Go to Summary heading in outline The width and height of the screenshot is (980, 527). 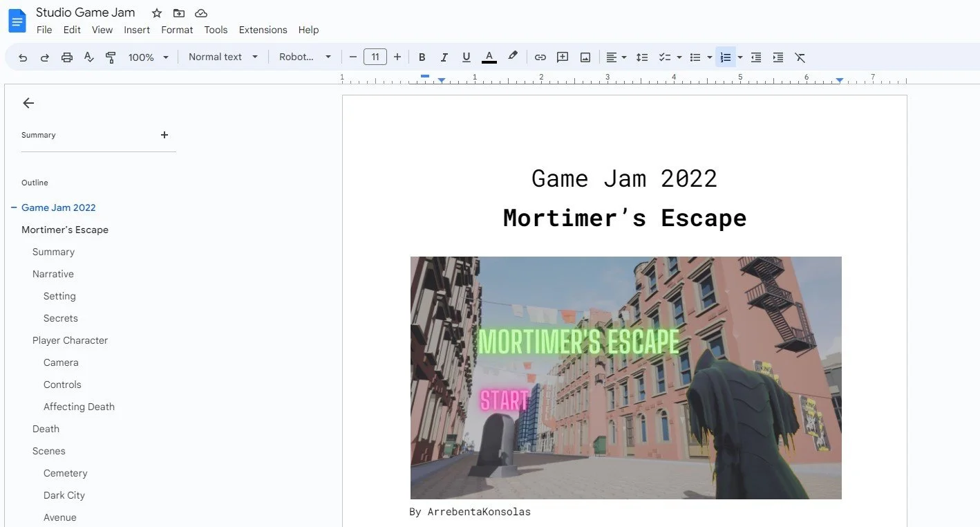53,252
